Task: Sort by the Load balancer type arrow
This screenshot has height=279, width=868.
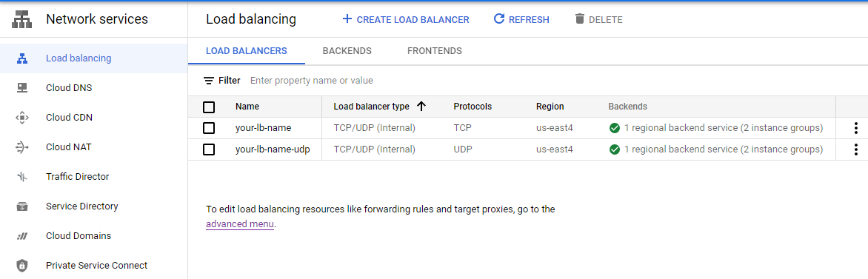Action: pyautogui.click(x=421, y=107)
